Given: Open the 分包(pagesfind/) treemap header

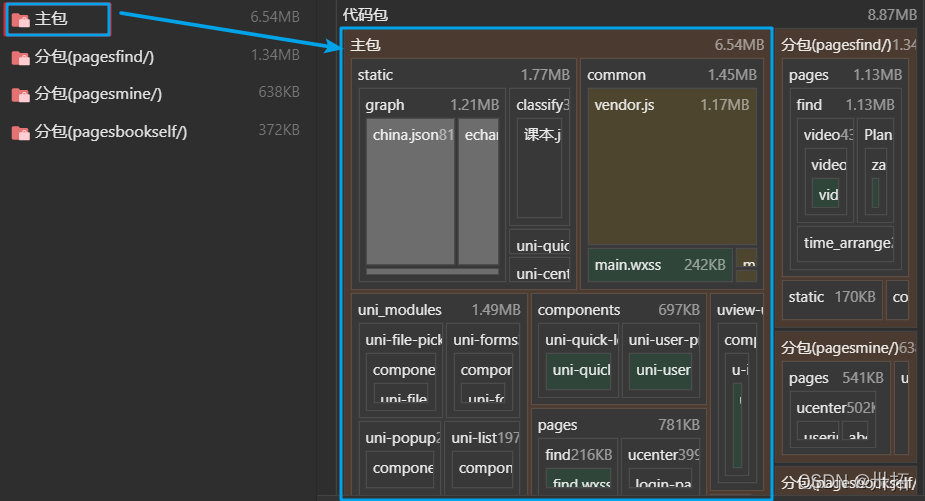Looking at the screenshot, I should [x=848, y=45].
